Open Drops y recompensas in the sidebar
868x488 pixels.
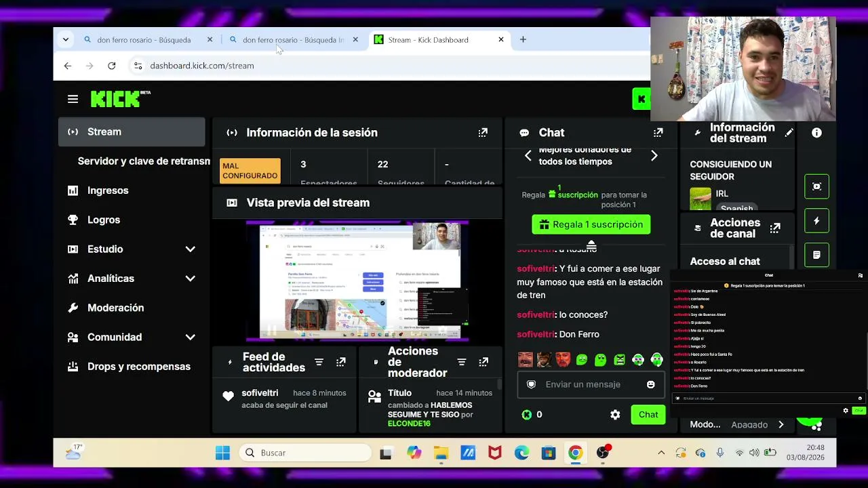pyautogui.click(x=132, y=367)
